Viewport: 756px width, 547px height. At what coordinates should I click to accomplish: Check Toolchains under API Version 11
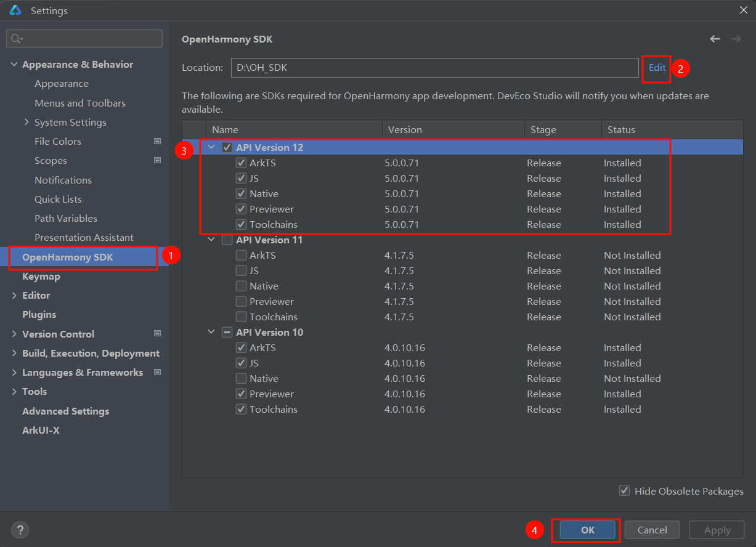coord(241,317)
